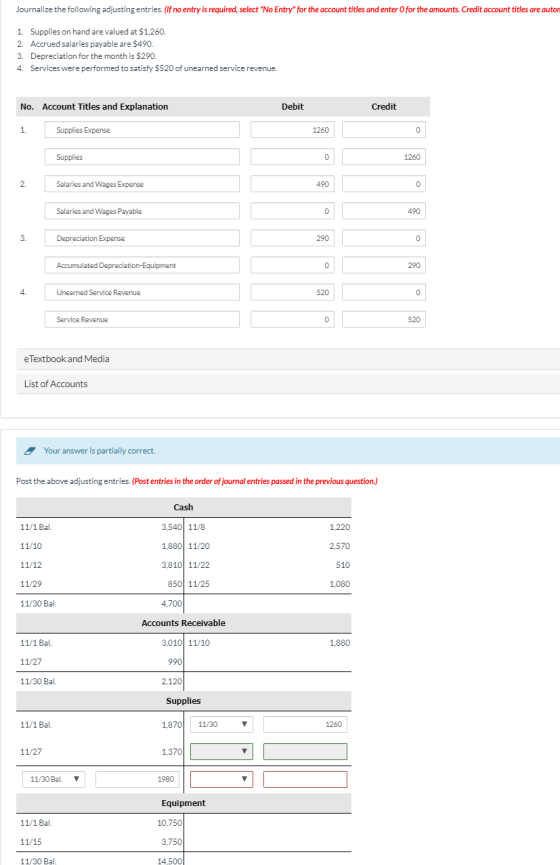
Task: Click the Cash 11/20 credit 2,570
Action: [339, 546]
